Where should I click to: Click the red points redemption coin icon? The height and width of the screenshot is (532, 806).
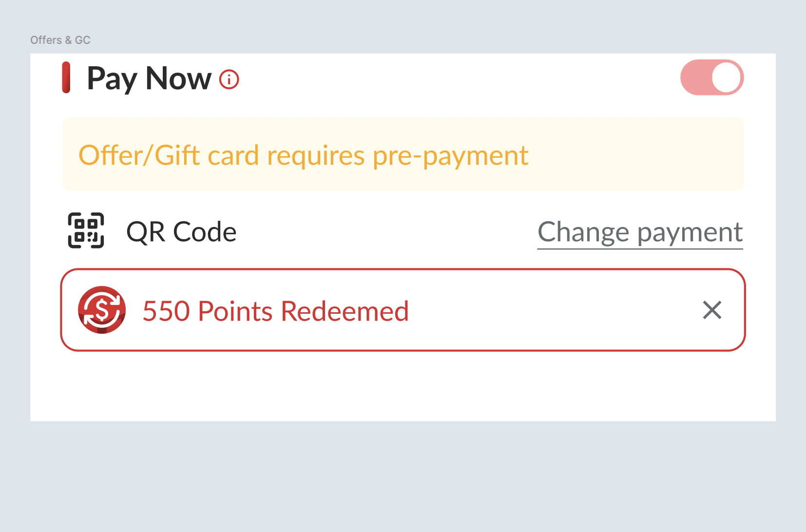point(102,310)
